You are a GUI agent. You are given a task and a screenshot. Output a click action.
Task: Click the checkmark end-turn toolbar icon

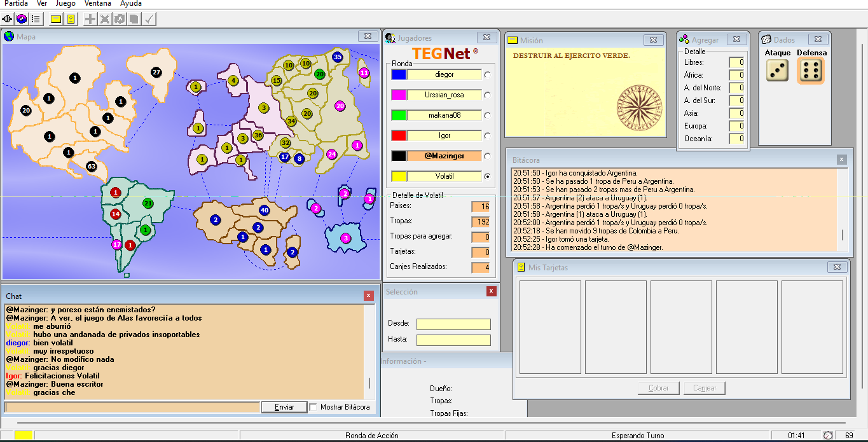[149, 19]
